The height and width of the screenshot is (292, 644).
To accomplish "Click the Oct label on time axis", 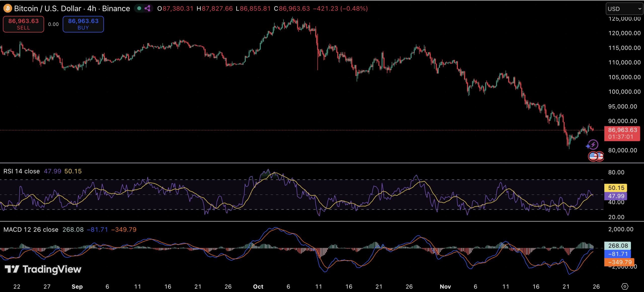I will point(258,286).
